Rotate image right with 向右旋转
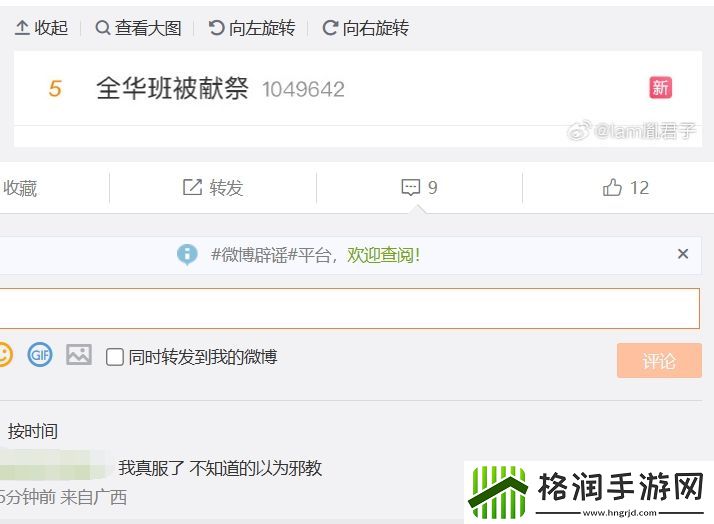The height and width of the screenshot is (524, 714). point(366,28)
